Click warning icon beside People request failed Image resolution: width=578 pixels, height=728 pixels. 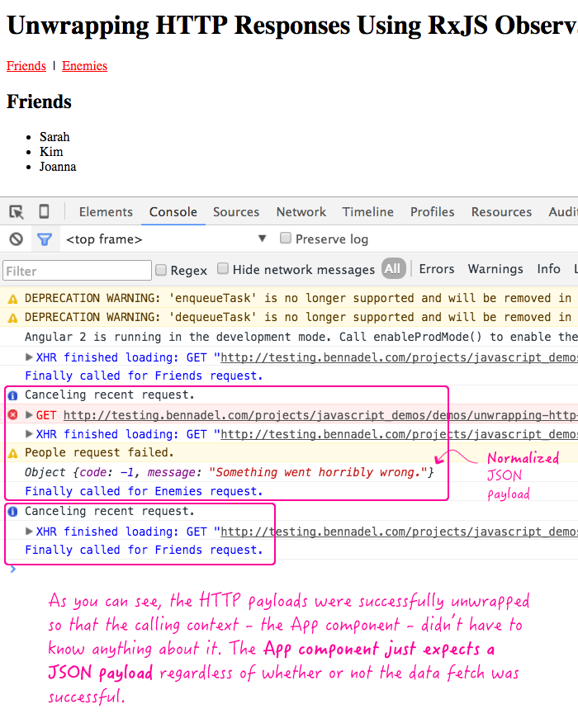pyautogui.click(x=13, y=453)
